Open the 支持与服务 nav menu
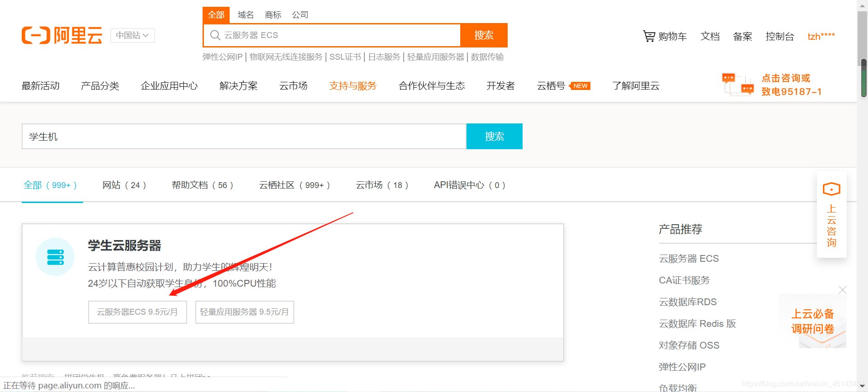The width and height of the screenshot is (868, 392). pyautogui.click(x=353, y=86)
